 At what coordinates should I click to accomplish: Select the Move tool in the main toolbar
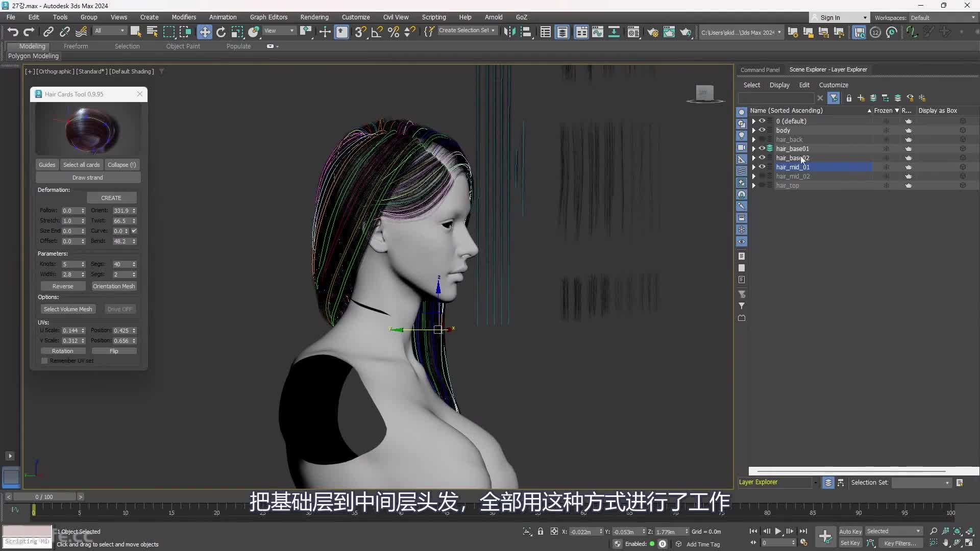205,32
